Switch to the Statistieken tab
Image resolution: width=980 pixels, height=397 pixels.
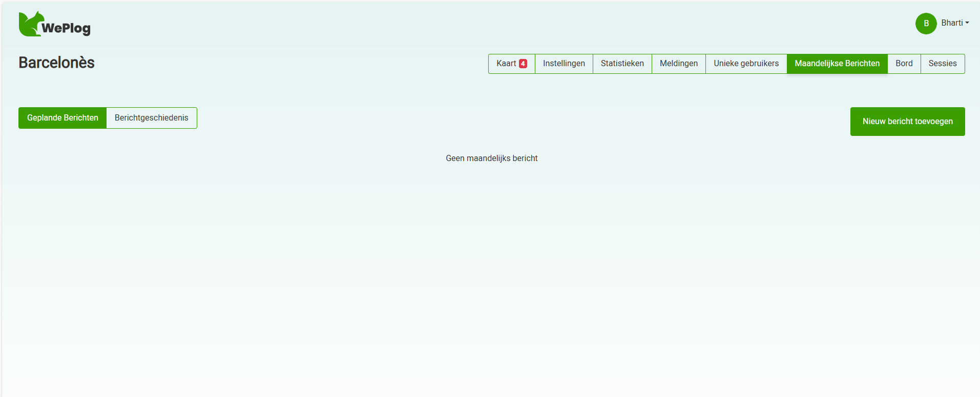pos(622,64)
